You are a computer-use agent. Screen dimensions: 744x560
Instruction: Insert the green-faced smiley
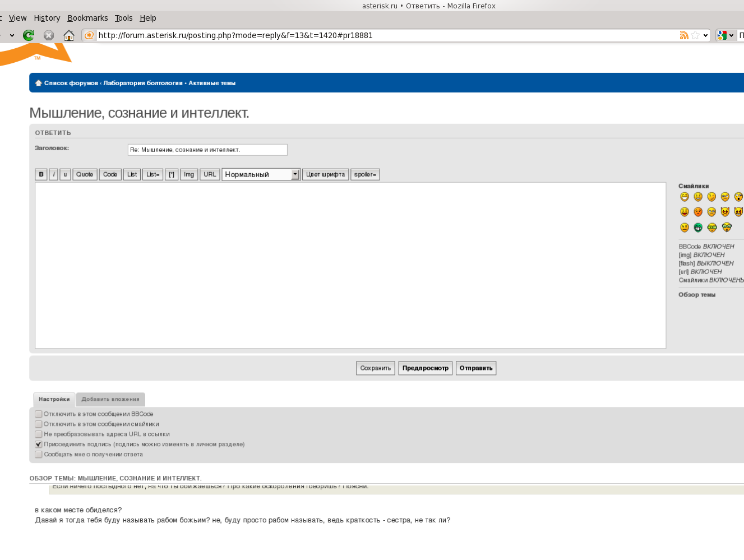pos(698,228)
